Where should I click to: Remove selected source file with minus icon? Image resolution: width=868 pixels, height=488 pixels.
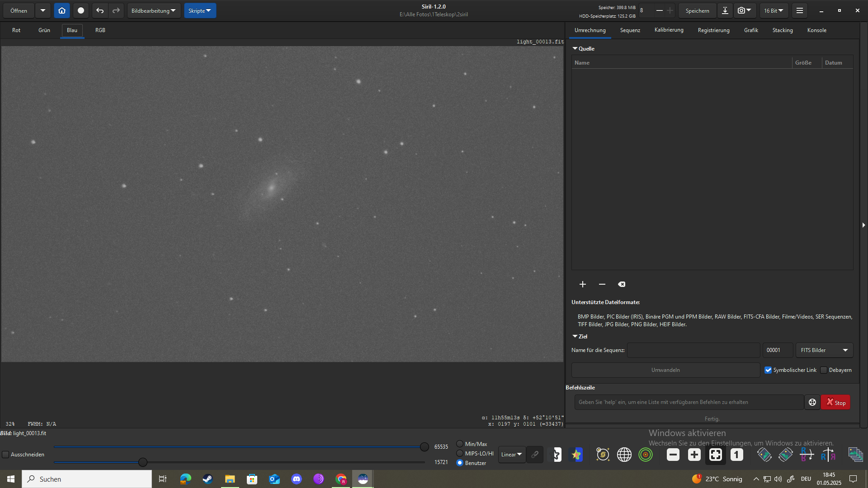602,284
